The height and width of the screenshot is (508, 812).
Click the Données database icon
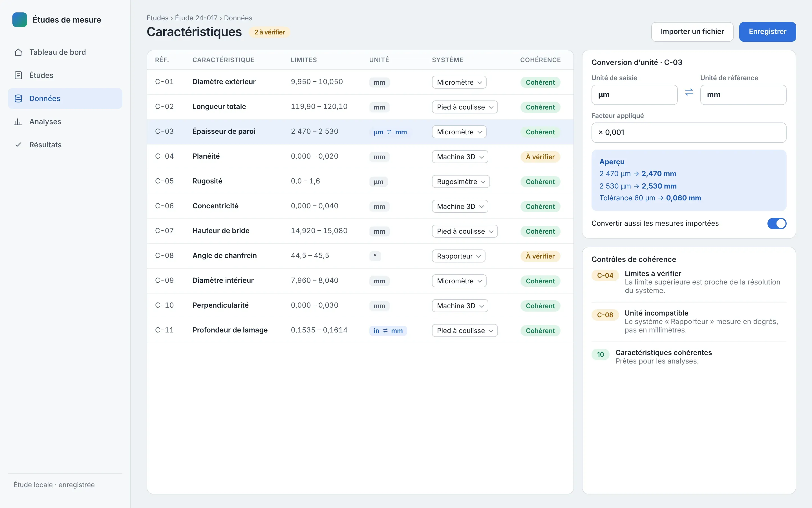pos(18,98)
